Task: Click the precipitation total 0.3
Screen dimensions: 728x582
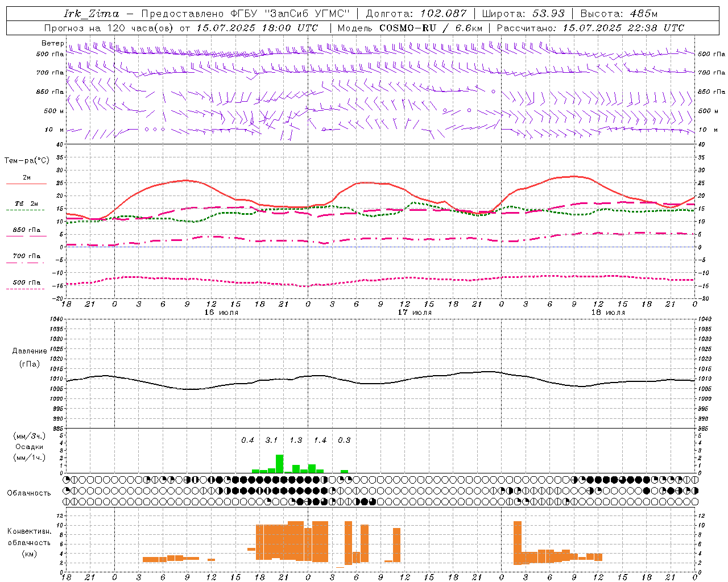Action: [344, 440]
